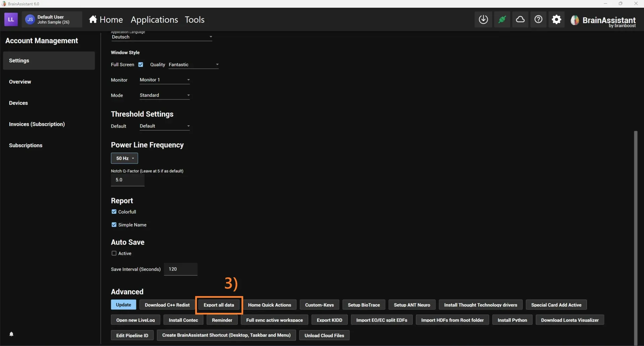Open the Tools menu
Image resolution: width=644 pixels, height=346 pixels.
click(195, 20)
